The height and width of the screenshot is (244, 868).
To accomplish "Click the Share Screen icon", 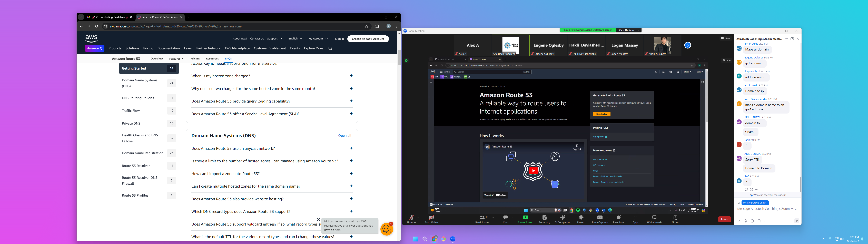I will (x=525, y=218).
